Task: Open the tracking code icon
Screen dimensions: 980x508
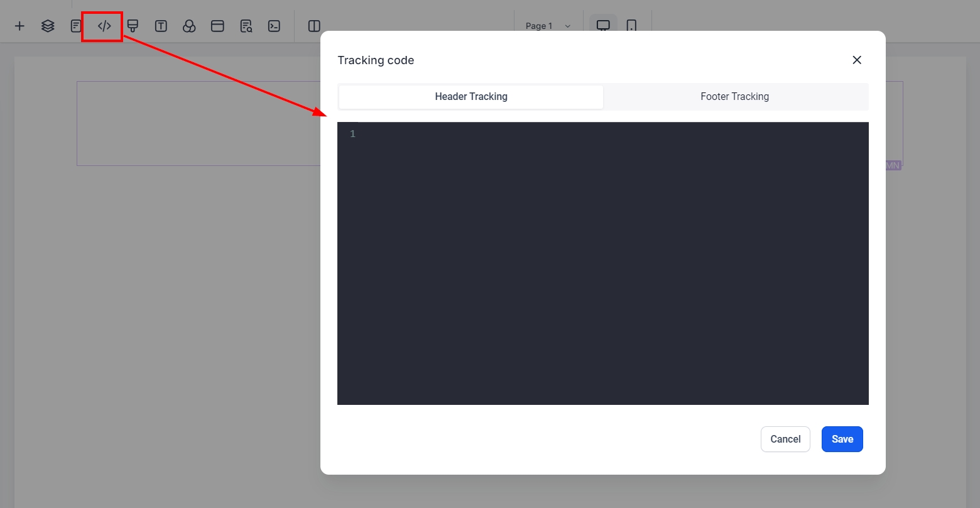Action: [x=104, y=26]
